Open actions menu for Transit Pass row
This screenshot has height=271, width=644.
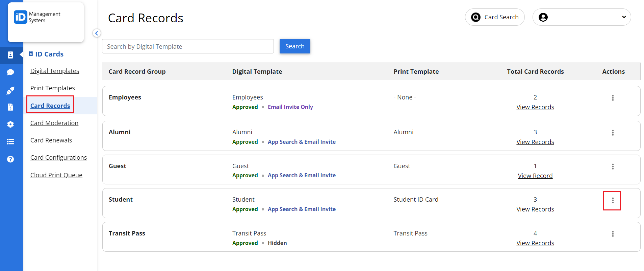[x=613, y=234]
